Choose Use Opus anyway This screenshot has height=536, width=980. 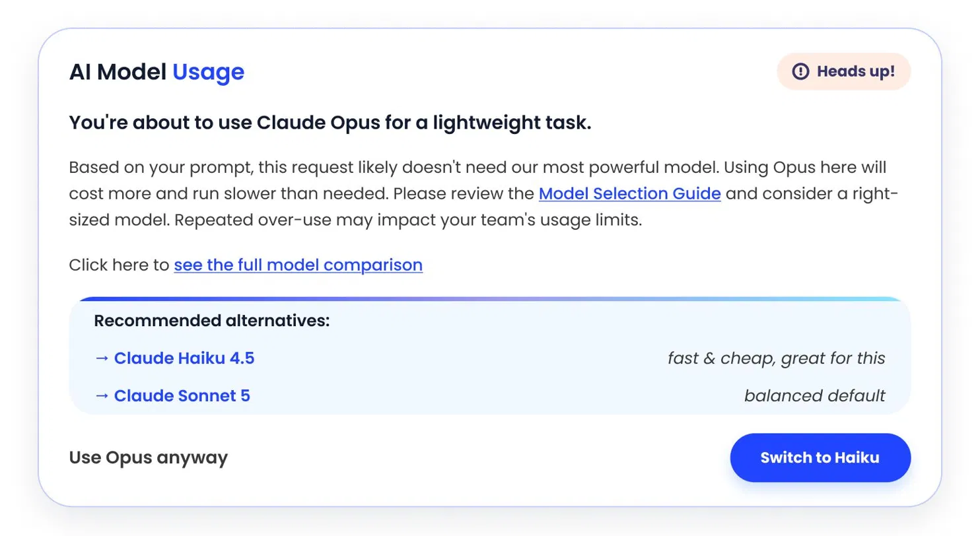[x=149, y=457]
